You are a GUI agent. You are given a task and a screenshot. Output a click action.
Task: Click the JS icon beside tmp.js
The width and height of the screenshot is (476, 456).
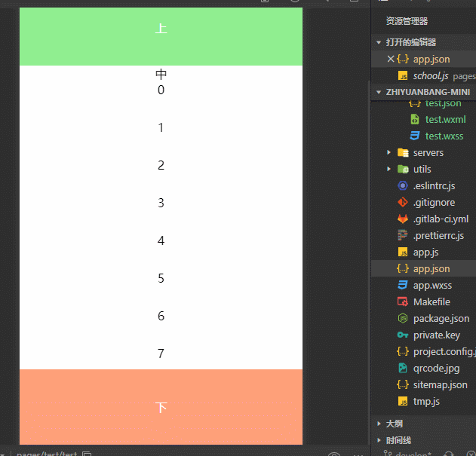(403, 401)
